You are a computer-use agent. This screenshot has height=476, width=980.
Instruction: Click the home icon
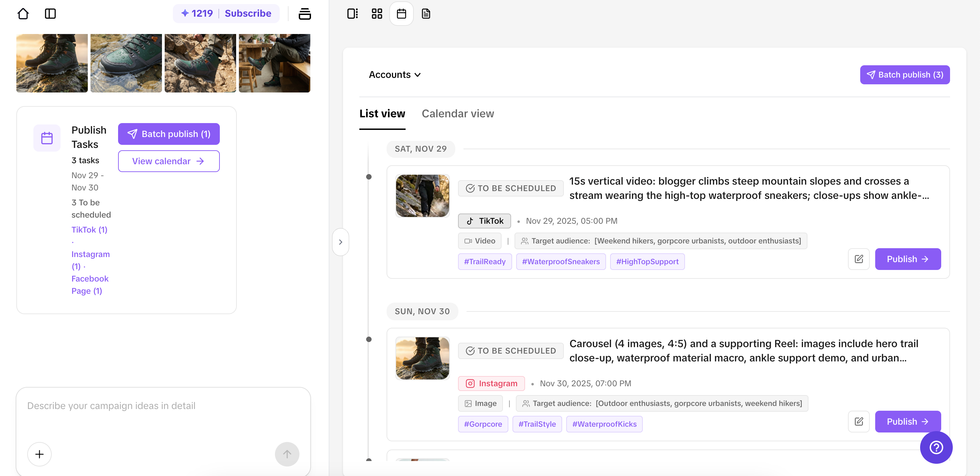click(x=23, y=14)
